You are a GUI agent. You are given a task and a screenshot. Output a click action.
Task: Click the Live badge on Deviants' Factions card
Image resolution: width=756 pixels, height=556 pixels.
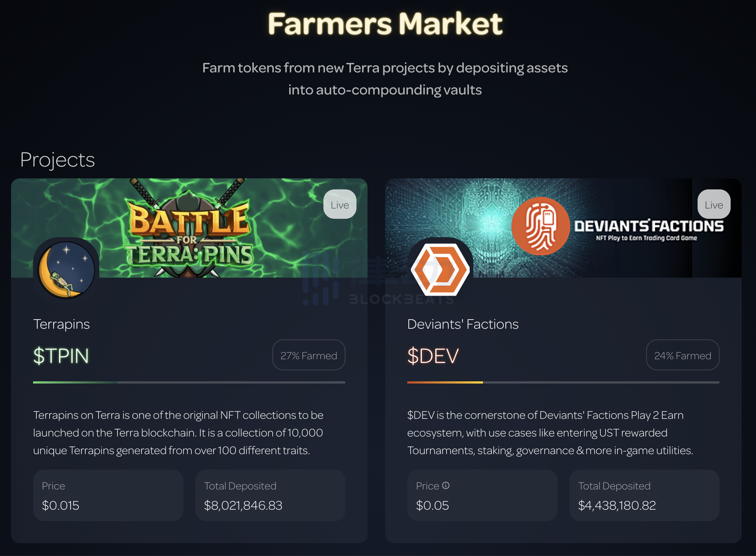pos(714,204)
